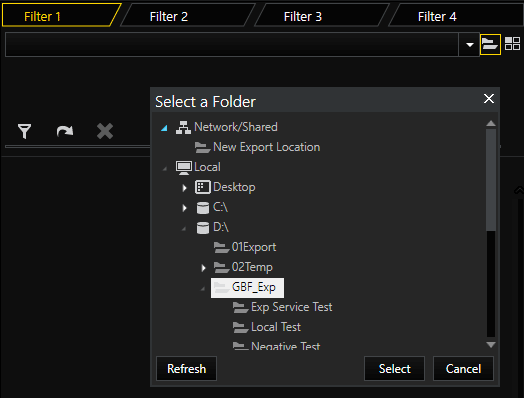
Task: Switch to the grid view icon
Action: 512,44
